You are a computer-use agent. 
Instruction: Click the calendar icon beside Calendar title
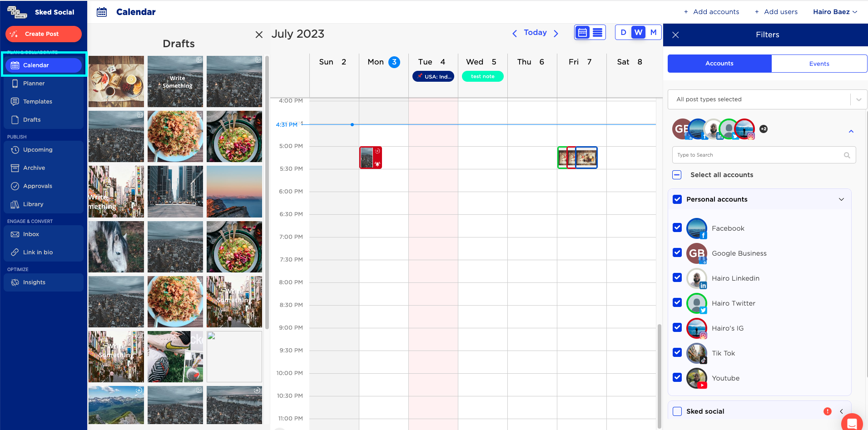pos(102,12)
